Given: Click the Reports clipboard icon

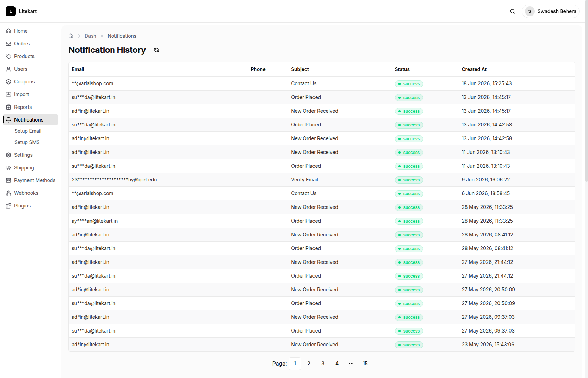Looking at the screenshot, I should pos(8,107).
